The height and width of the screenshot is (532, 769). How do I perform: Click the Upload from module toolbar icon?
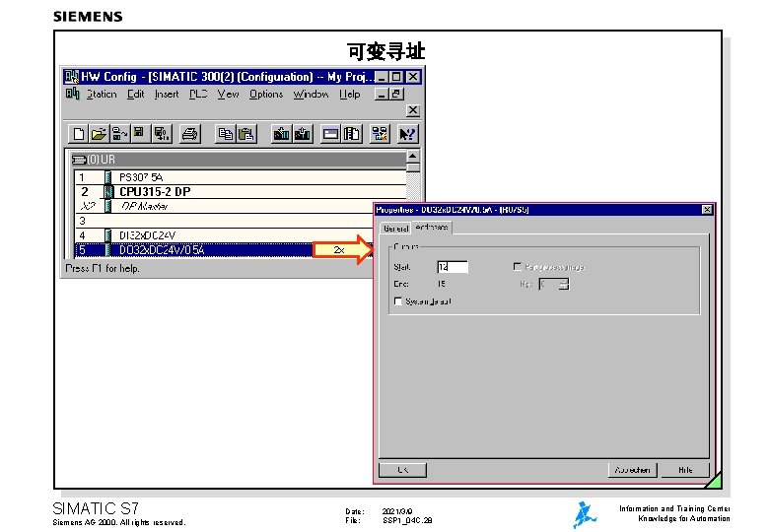coord(303,134)
